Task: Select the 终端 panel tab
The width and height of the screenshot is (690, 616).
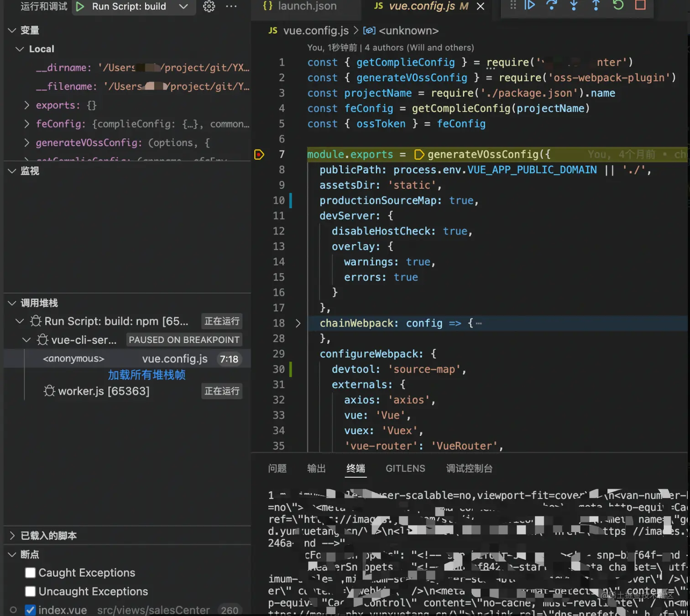Action: (x=356, y=469)
